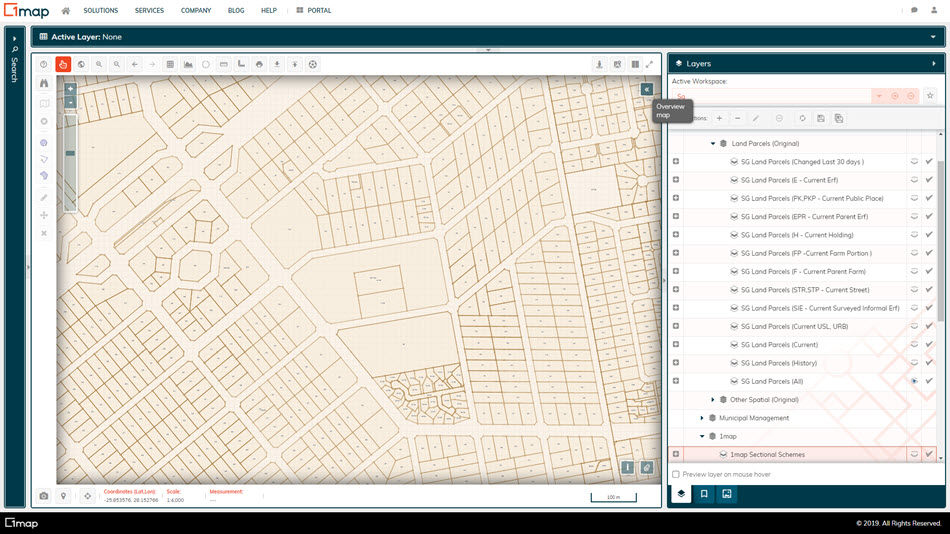
Task: Select the pan hand tool
Action: point(63,64)
